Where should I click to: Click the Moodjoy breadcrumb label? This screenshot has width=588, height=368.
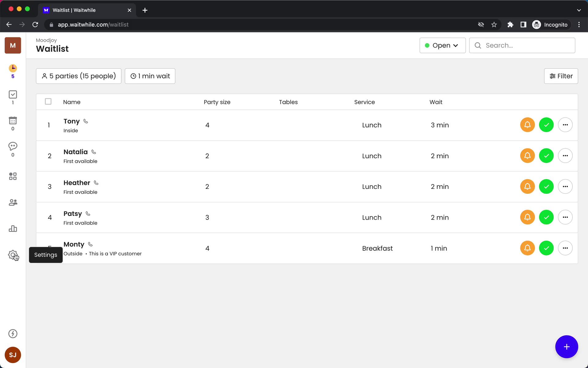pyautogui.click(x=46, y=40)
